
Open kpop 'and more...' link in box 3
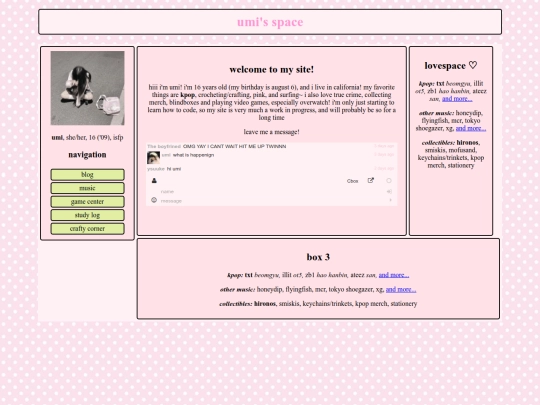coord(394,275)
